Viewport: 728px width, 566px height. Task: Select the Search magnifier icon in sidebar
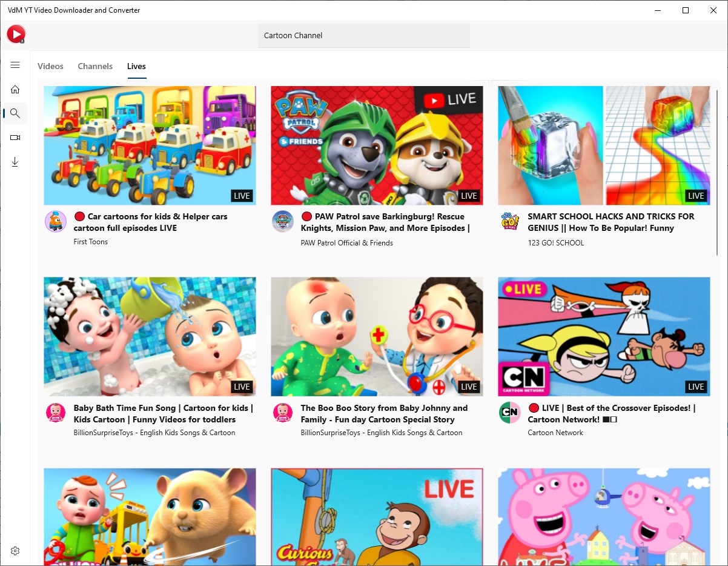pyautogui.click(x=15, y=113)
